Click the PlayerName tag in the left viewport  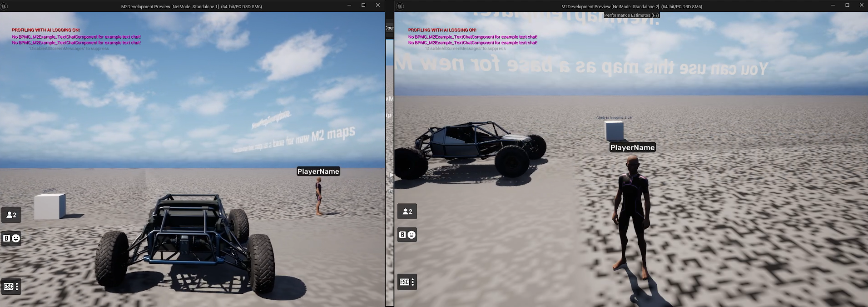pyautogui.click(x=318, y=171)
